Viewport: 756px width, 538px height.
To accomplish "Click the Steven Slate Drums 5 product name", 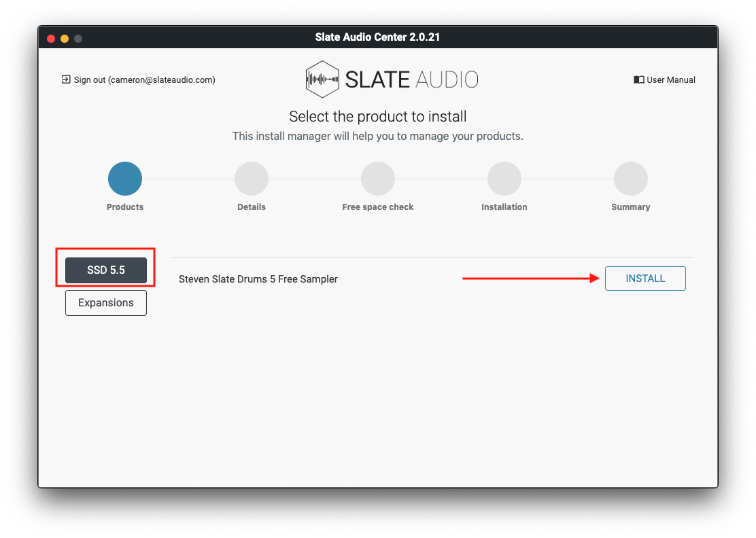I will tap(258, 279).
